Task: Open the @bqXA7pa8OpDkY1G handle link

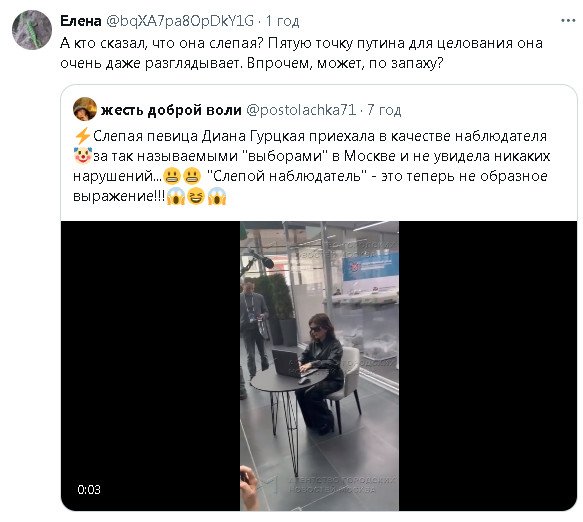Action: [180, 21]
